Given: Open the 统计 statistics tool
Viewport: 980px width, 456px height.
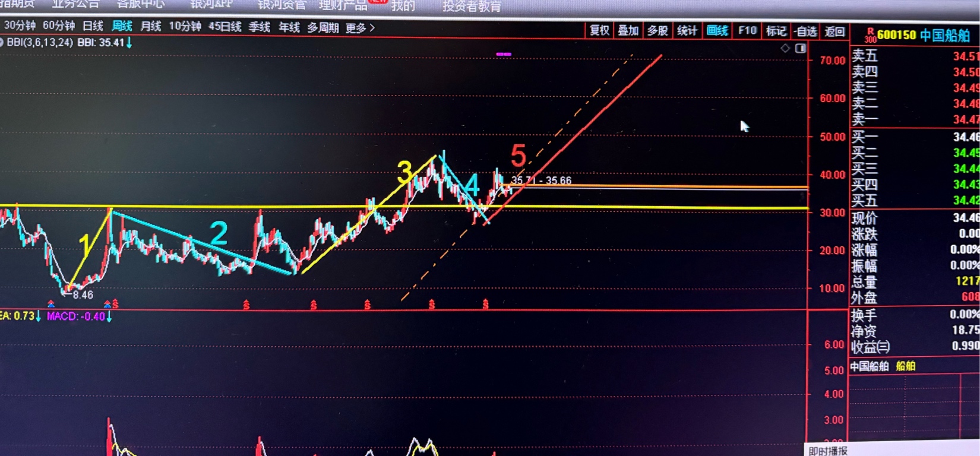Looking at the screenshot, I should click(x=687, y=31).
